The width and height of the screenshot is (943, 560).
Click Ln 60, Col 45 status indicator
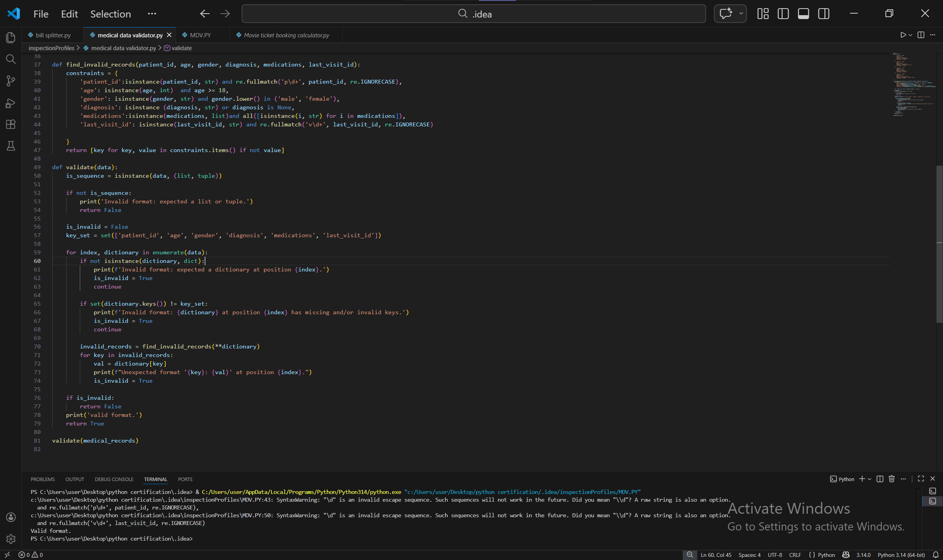coord(716,555)
